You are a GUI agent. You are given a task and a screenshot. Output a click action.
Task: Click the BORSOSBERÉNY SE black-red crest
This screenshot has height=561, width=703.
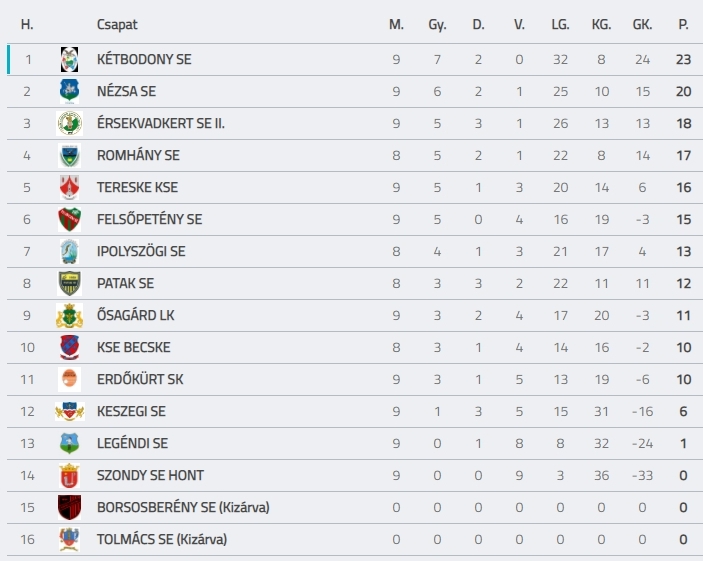69,507
